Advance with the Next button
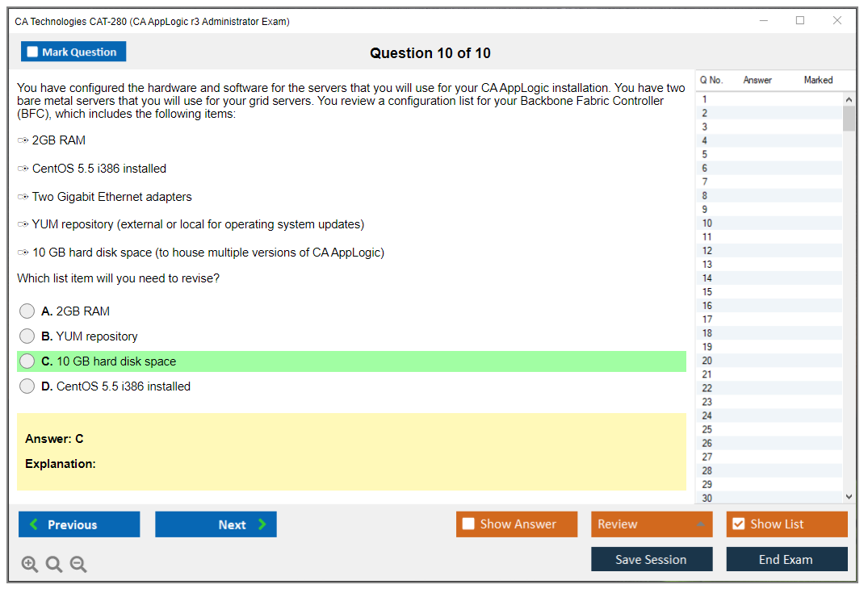 point(216,524)
